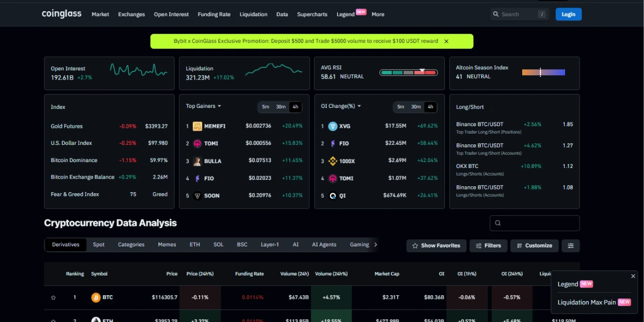This screenshot has height=322, width=644.
Task: Click the TOMI icon in OI Change list
Action: 333,178
